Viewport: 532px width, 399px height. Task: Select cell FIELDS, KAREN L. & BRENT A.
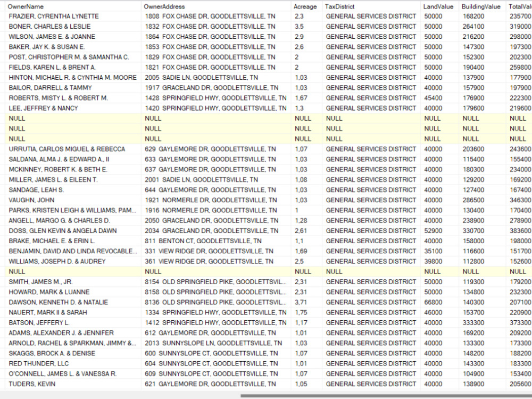(73, 67)
